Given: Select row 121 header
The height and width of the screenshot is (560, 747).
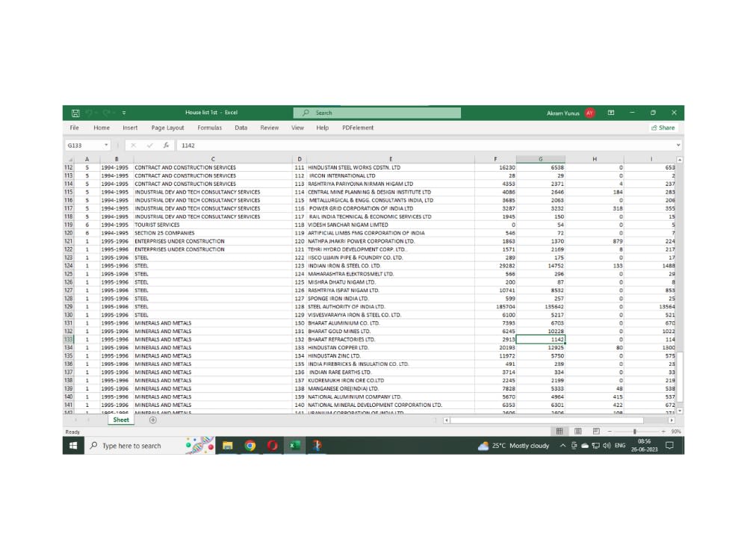Looking at the screenshot, I should point(69,241).
